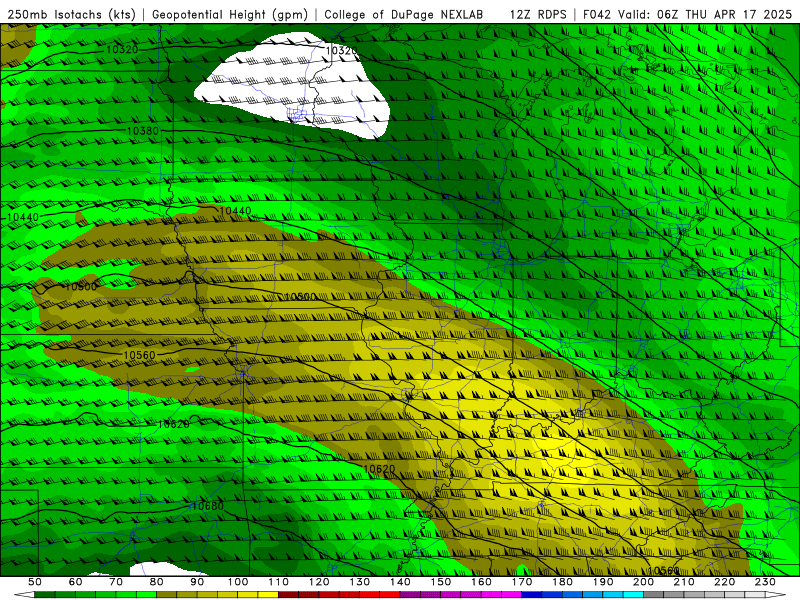
Task: Click the 210 tick on the color scale
Action: pyautogui.click(x=684, y=582)
